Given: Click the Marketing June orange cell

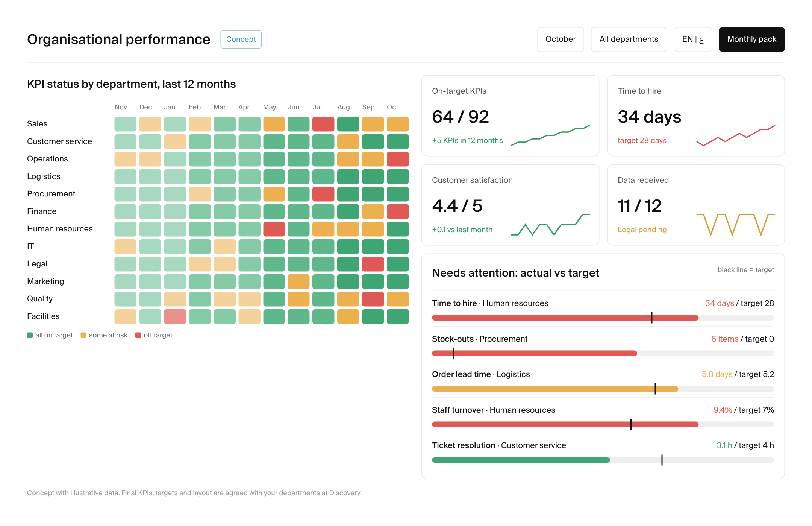Looking at the screenshot, I should pyautogui.click(x=298, y=281).
